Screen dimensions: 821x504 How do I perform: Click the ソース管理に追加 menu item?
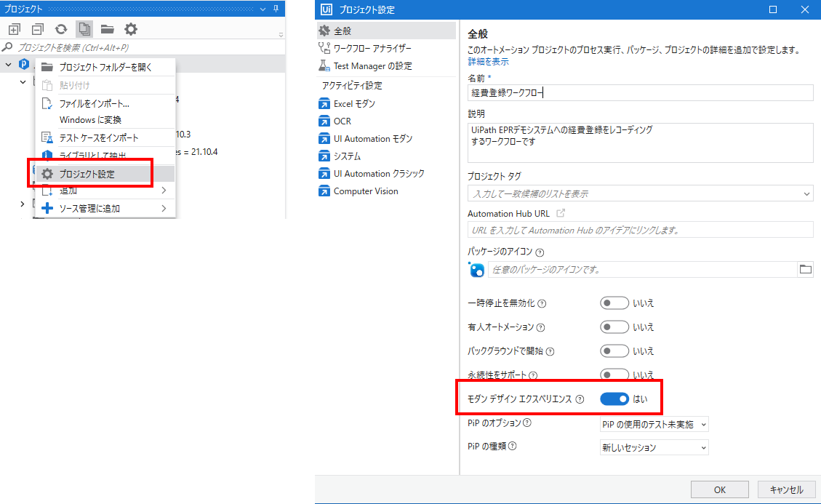point(105,209)
